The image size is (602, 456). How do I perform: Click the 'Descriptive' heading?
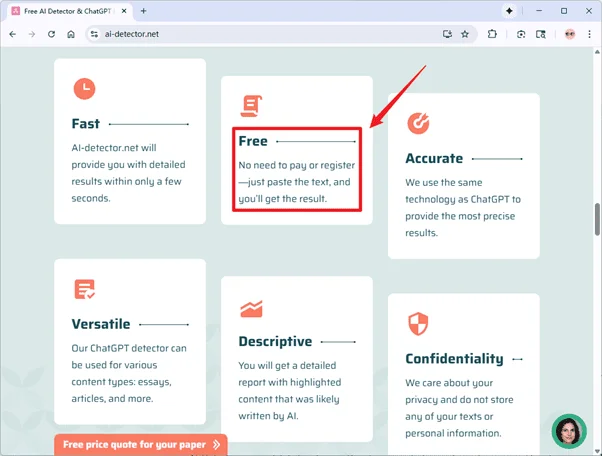pyautogui.click(x=275, y=341)
